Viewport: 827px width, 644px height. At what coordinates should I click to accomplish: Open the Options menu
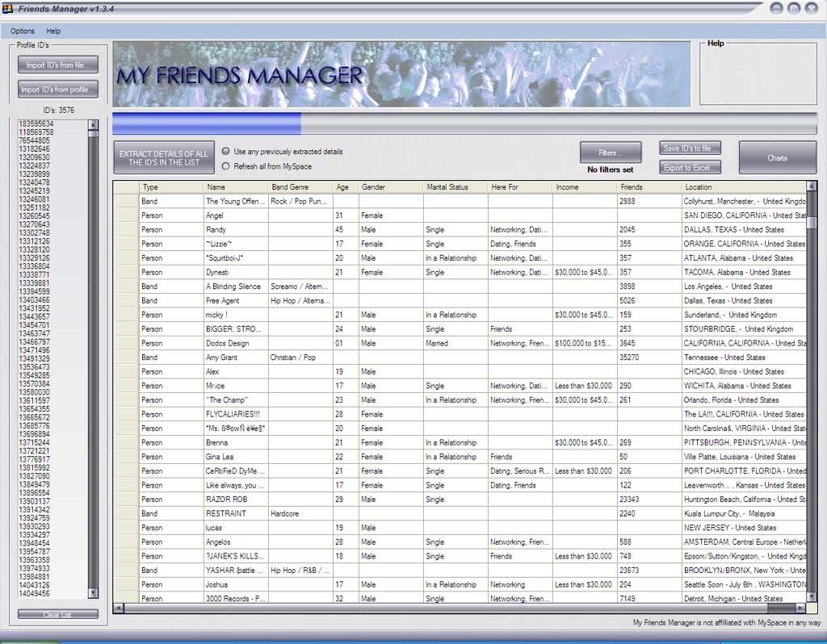[x=22, y=31]
